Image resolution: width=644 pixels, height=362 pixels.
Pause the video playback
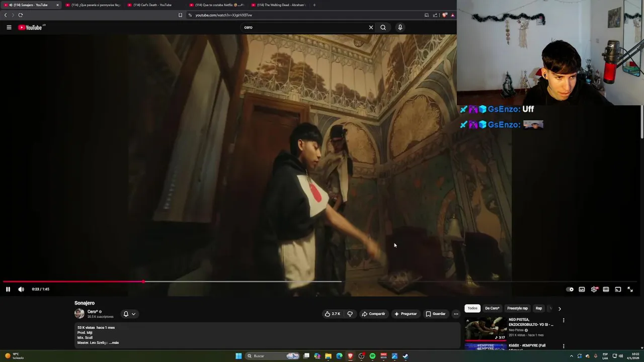coord(8,289)
